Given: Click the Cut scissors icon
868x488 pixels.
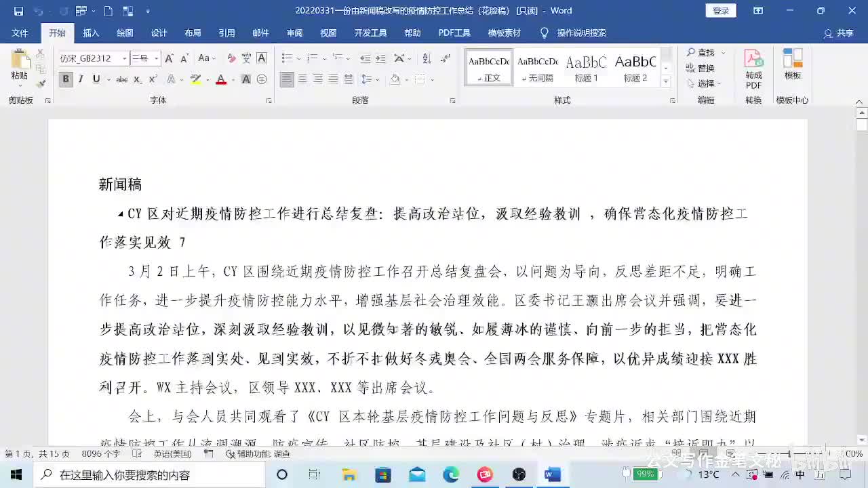Looking at the screenshot, I should 41,53.
